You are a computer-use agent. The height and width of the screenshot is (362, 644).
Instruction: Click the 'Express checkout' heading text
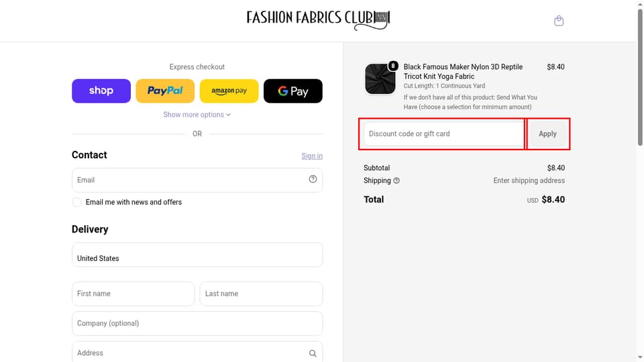coord(197,67)
